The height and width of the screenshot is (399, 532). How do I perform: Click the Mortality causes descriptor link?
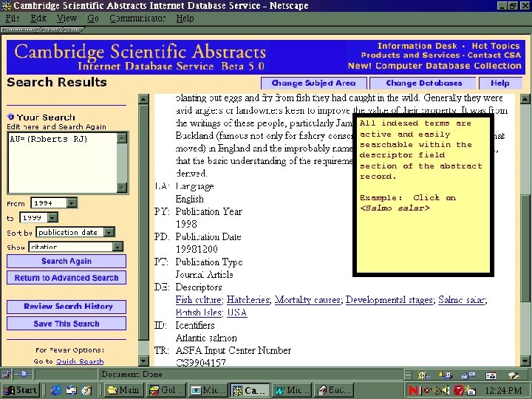tap(307, 300)
